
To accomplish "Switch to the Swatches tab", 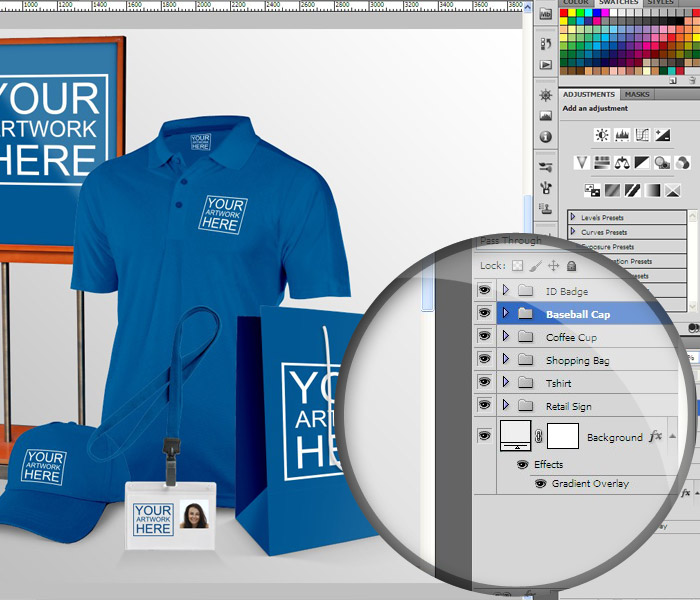I will [618, 3].
